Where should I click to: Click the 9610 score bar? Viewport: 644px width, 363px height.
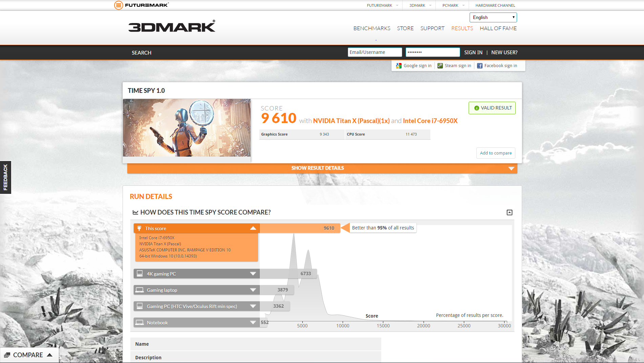[x=300, y=228]
